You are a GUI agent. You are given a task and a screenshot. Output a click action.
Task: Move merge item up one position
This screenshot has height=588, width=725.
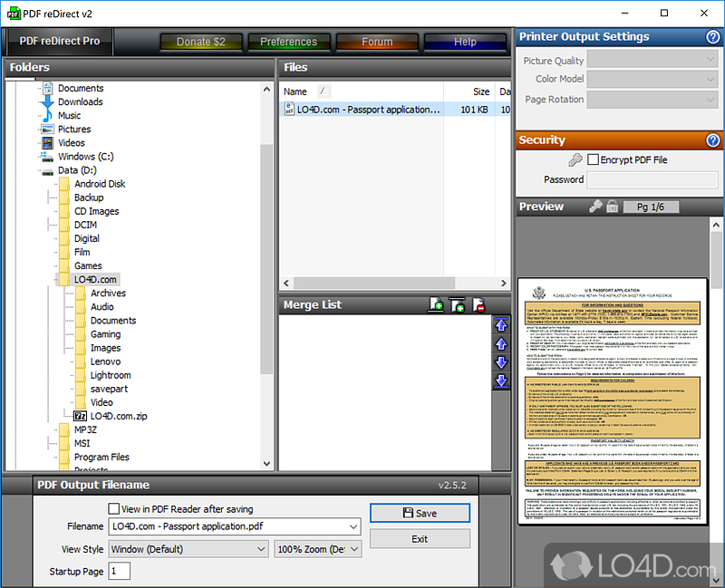coord(501,344)
